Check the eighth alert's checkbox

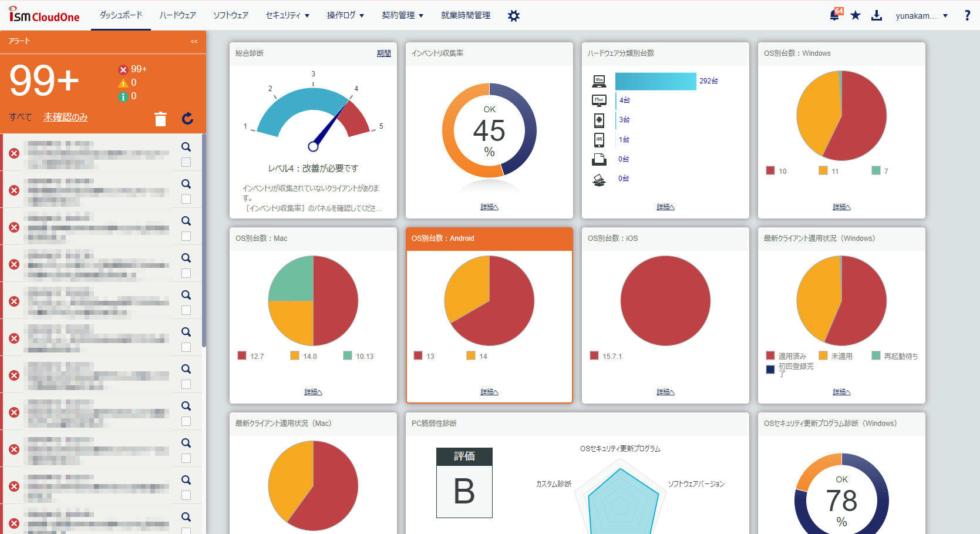pyautogui.click(x=186, y=421)
